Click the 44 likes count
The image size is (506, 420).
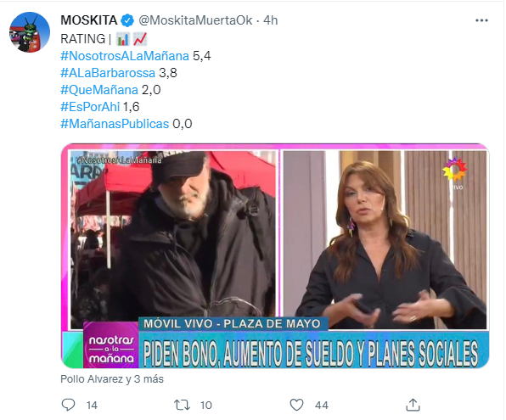tap(322, 406)
